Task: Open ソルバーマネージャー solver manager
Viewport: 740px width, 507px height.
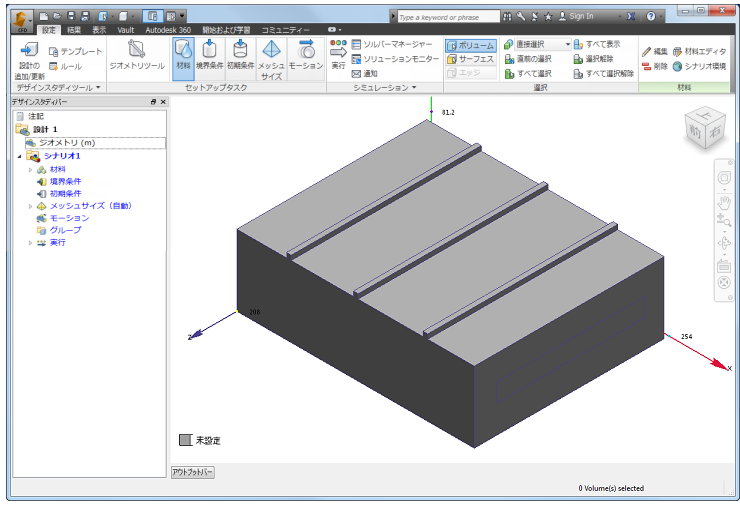Action: tap(392, 44)
